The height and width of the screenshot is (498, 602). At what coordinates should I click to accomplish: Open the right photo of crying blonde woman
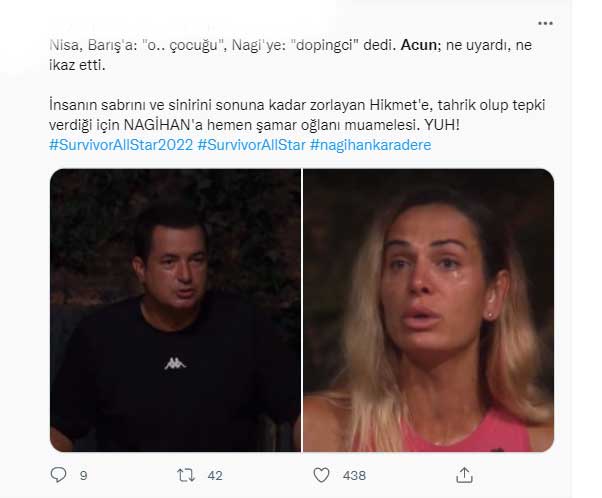[x=428, y=310]
